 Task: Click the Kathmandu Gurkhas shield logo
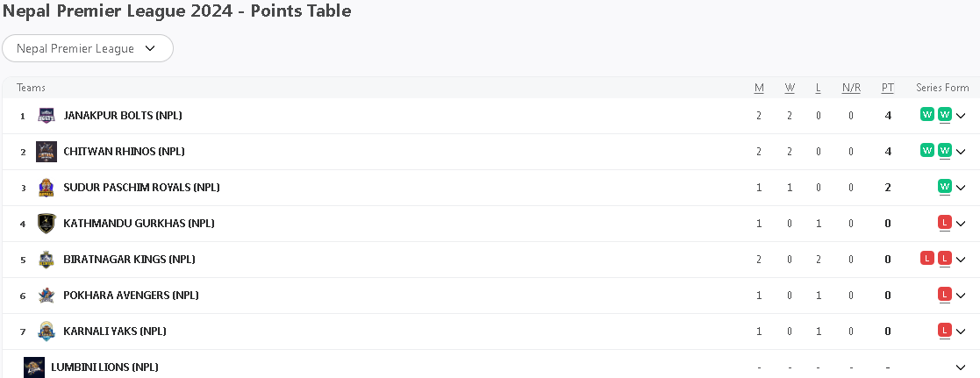point(46,224)
